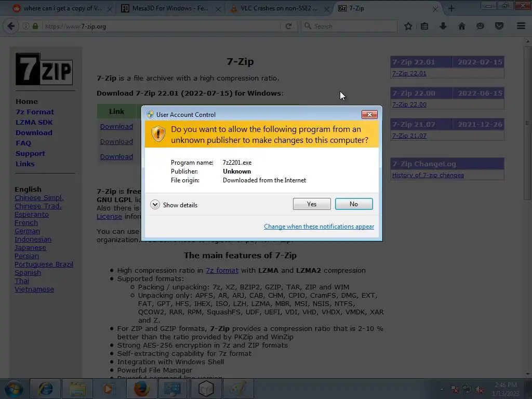This screenshot has height=399, width=532.
Task: Open the 7-Zip 22.01 news link
Action: 409,73
